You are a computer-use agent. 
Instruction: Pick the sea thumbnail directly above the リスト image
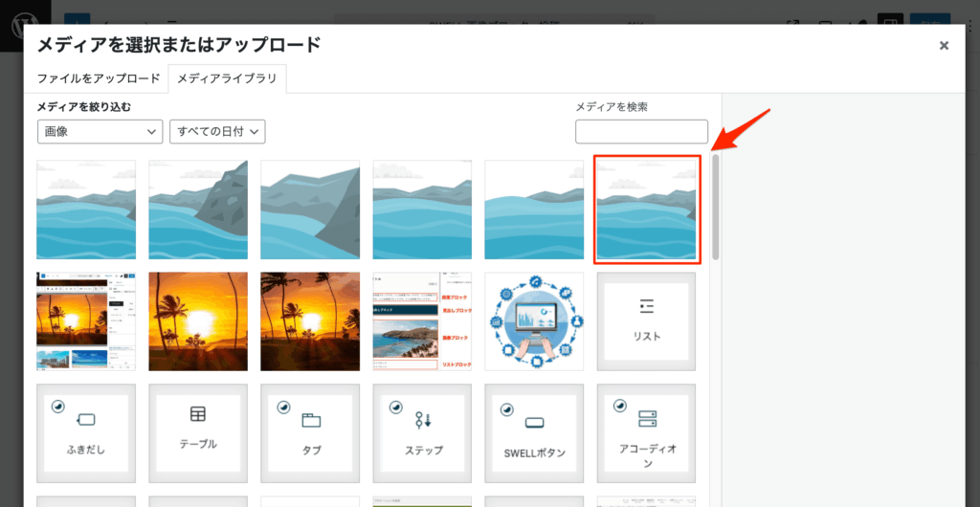pyautogui.click(x=647, y=209)
